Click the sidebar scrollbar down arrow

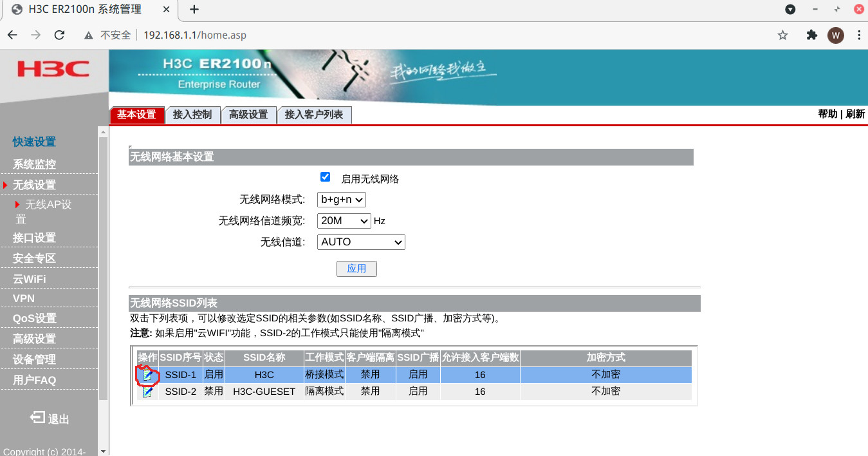pos(103,451)
